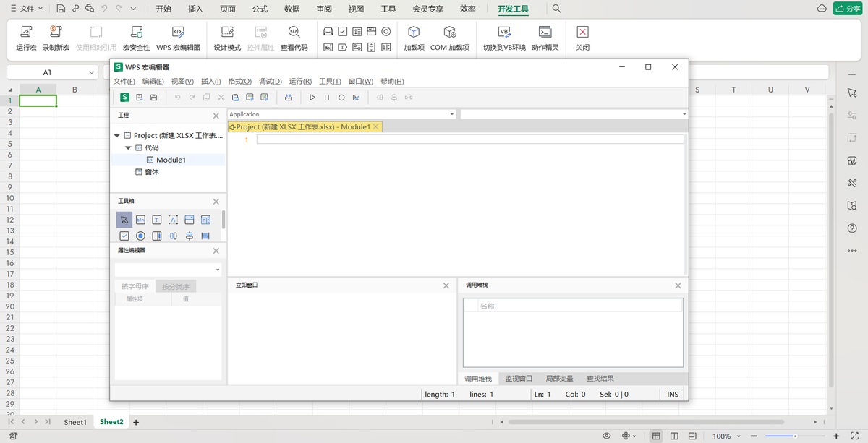
Task: Open 工具(T) menu in macro editor
Action: 331,82
